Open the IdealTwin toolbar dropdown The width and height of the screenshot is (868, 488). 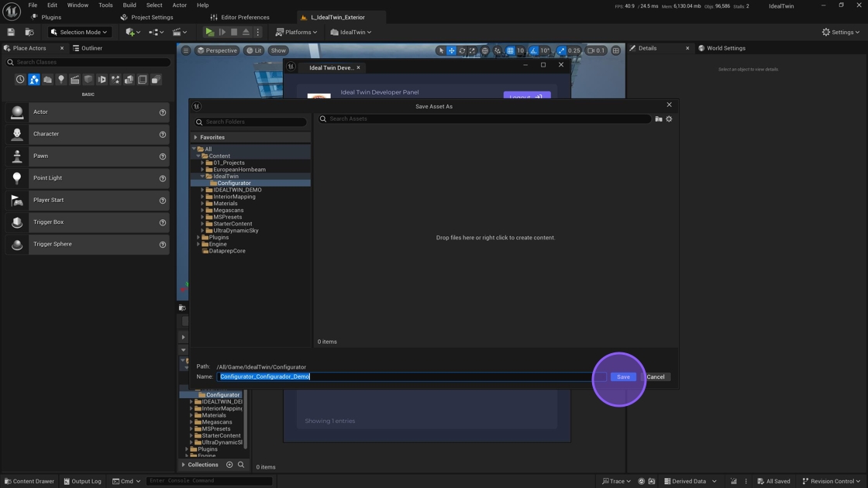(351, 32)
